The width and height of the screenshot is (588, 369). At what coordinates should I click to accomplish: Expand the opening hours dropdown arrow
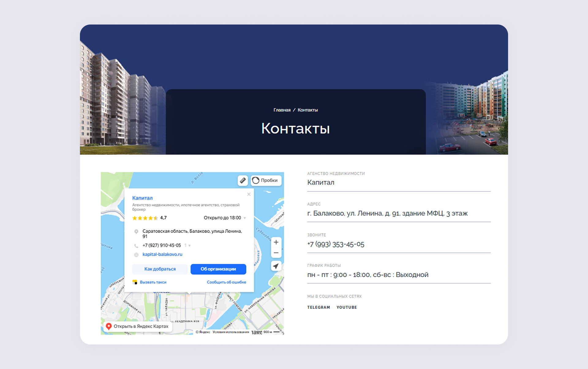pyautogui.click(x=245, y=218)
